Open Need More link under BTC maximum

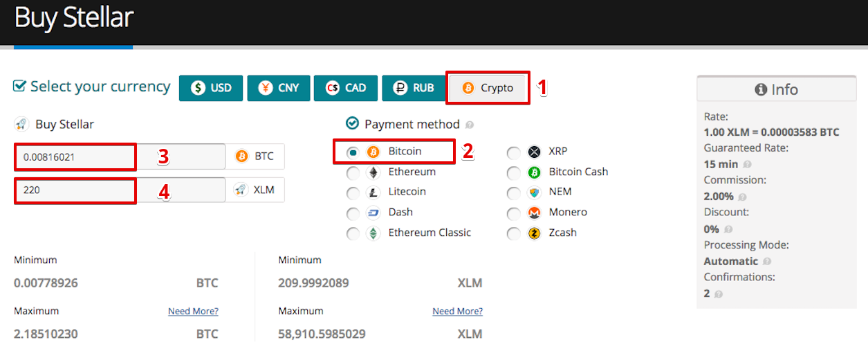click(x=193, y=312)
